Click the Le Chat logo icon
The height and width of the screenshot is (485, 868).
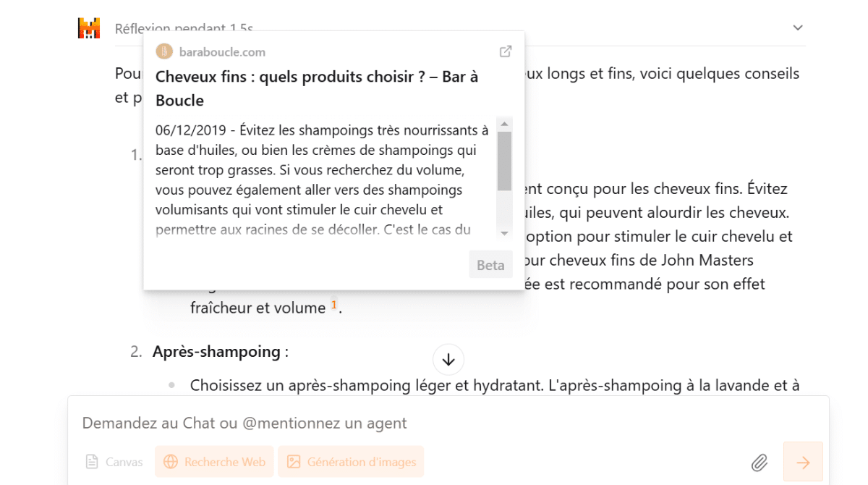[88, 27]
